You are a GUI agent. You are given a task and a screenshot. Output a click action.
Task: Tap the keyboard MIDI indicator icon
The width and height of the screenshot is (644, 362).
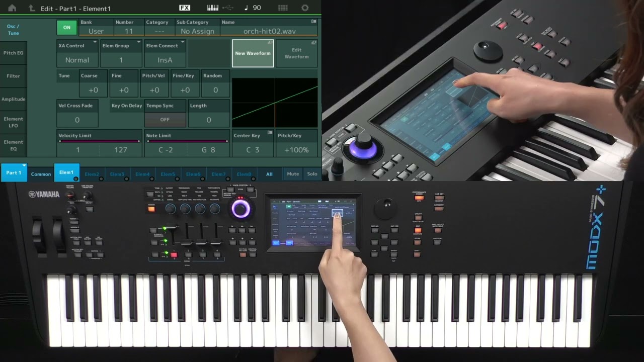point(213,8)
